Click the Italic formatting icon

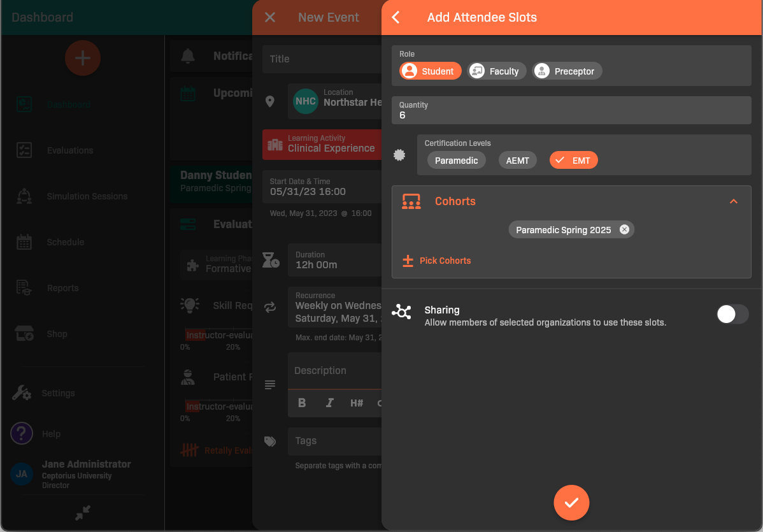coord(329,403)
